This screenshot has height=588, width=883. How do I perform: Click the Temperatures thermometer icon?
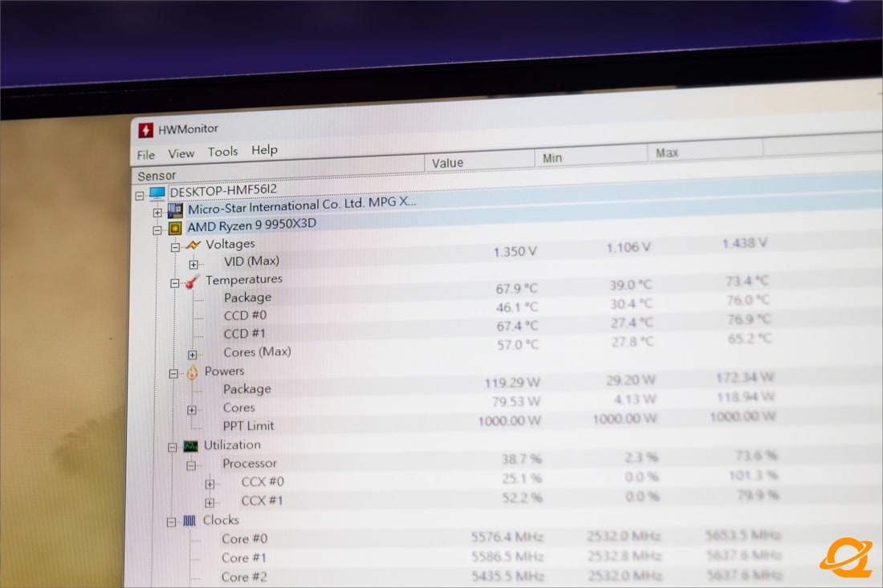(192, 281)
